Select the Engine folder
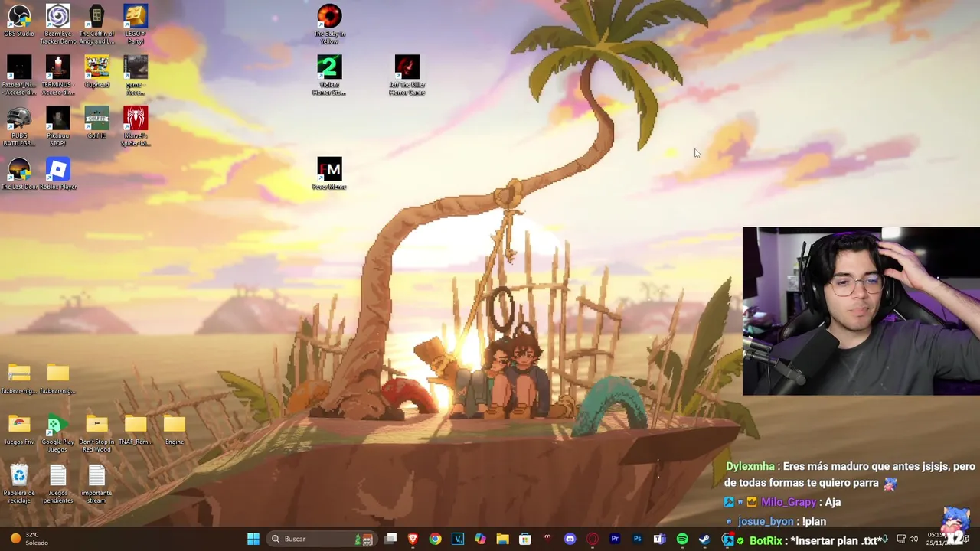This screenshot has height=551, width=980. (x=175, y=429)
